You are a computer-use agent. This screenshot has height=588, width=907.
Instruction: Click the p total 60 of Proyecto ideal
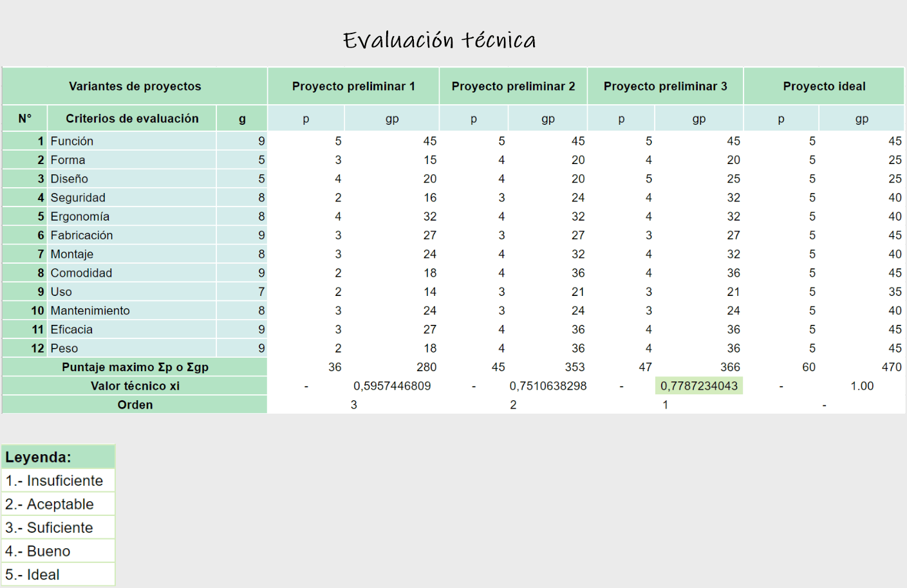pyautogui.click(x=809, y=367)
